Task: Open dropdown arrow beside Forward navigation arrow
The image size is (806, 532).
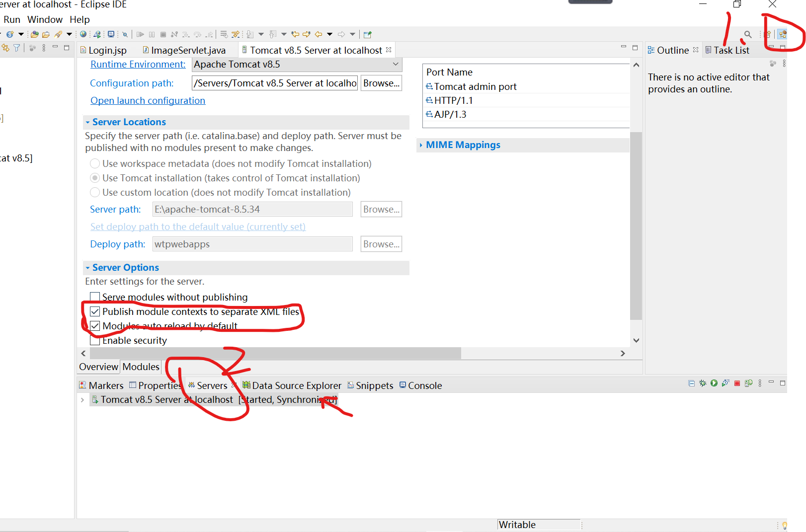Action: pyautogui.click(x=352, y=34)
